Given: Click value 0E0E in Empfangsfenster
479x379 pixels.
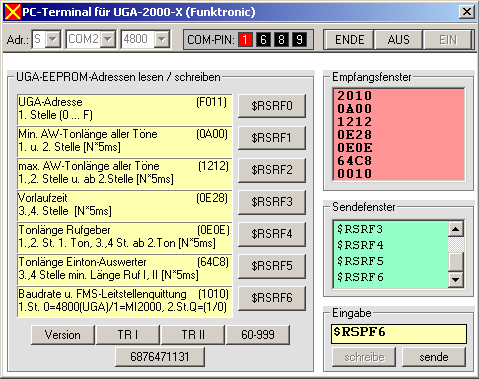Looking at the screenshot, I should click(354, 148).
